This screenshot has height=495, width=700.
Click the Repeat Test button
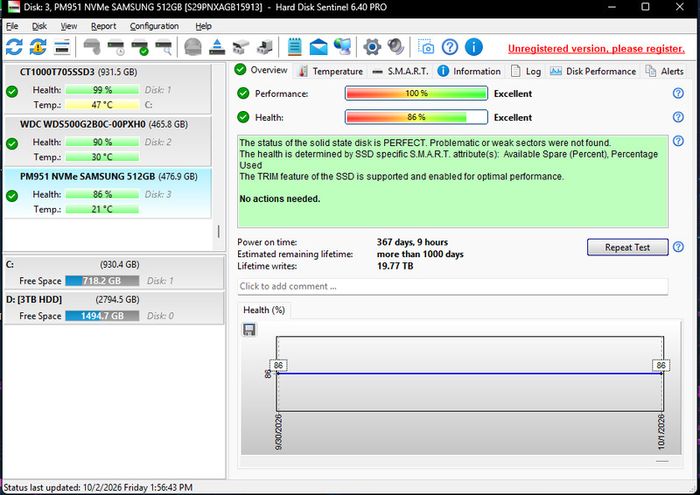(627, 247)
